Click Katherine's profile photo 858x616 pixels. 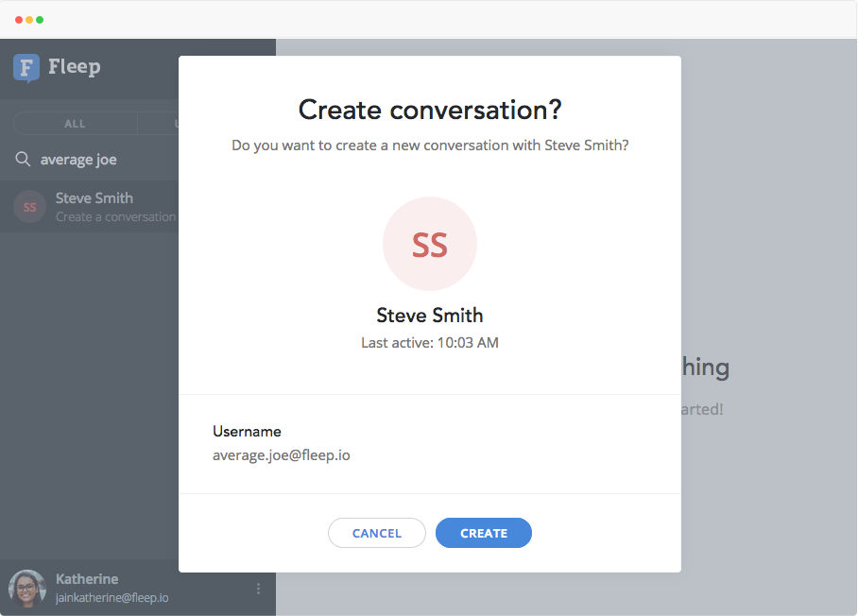pyautogui.click(x=26, y=588)
